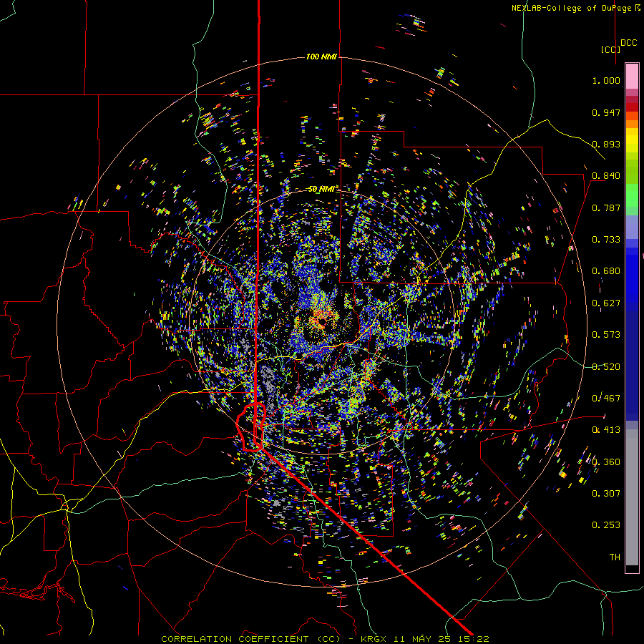Click the 0.627 color scale value

coord(606,303)
